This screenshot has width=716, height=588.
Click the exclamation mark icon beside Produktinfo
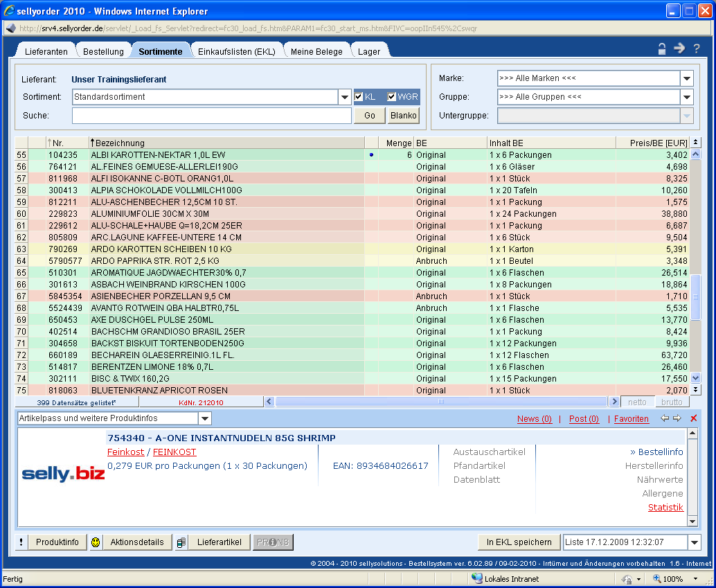coord(21,542)
